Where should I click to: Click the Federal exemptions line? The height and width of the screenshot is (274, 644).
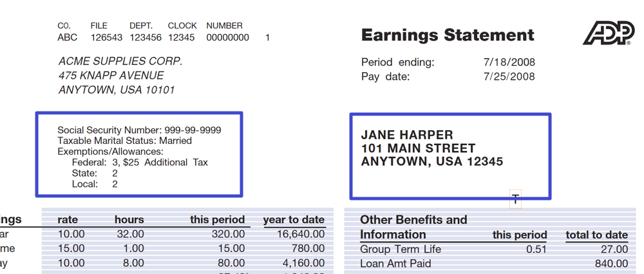140,162
